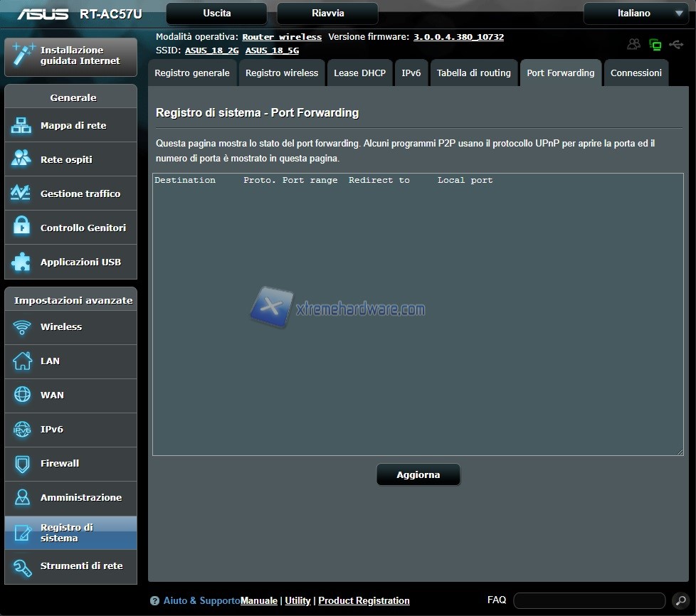Open the Lease DHCP tab
This screenshot has width=696, height=616.
[359, 73]
